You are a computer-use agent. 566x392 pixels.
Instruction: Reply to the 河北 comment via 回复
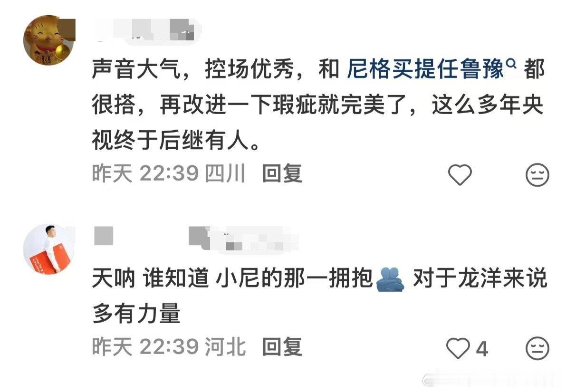(x=282, y=347)
